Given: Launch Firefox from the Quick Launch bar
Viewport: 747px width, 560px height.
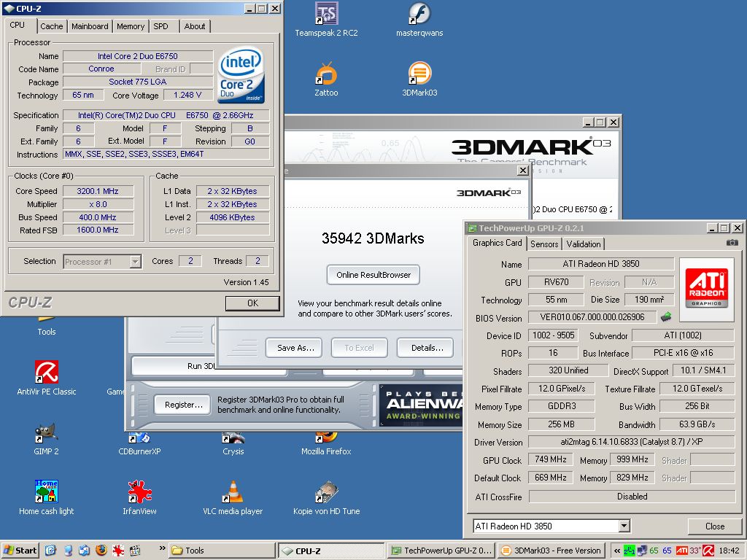Looking at the screenshot, I should point(101,551).
